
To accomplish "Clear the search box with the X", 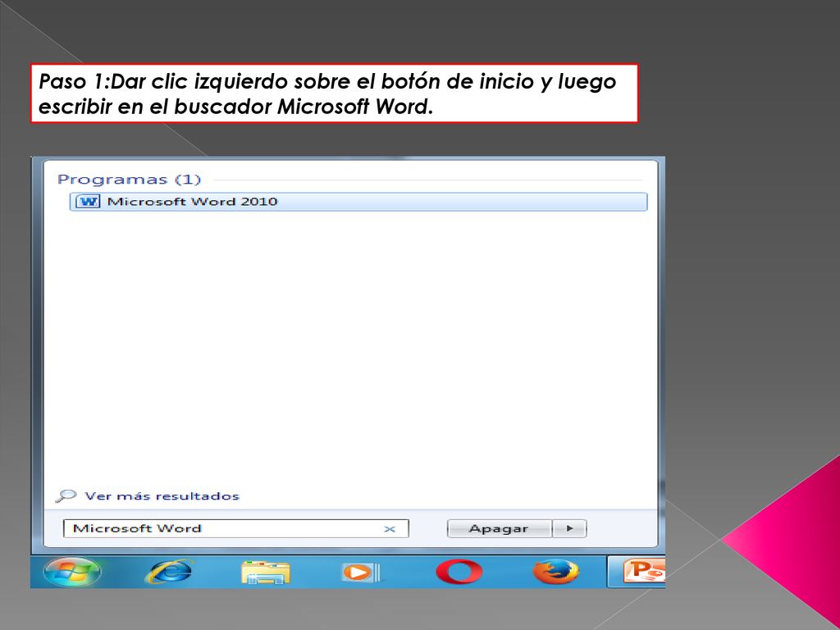I will (x=390, y=529).
